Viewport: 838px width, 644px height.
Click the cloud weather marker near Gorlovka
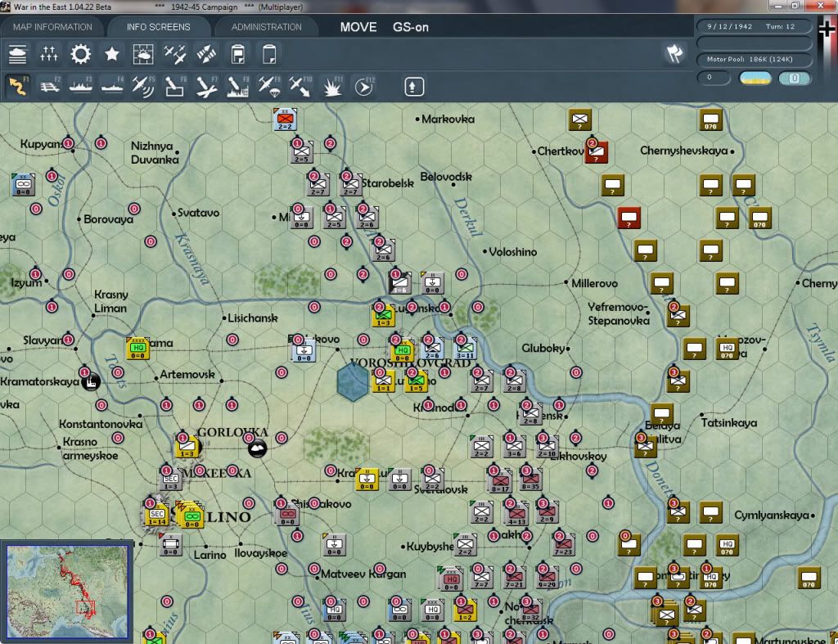click(257, 448)
